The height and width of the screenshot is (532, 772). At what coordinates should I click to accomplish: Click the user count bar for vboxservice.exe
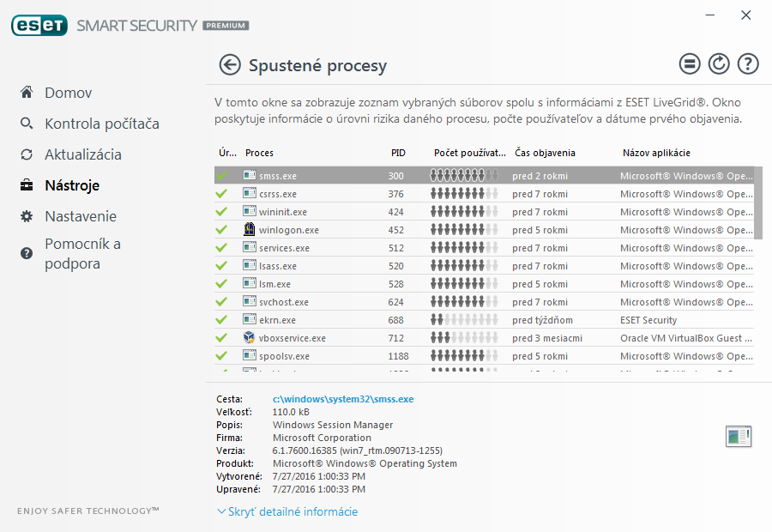(x=464, y=338)
